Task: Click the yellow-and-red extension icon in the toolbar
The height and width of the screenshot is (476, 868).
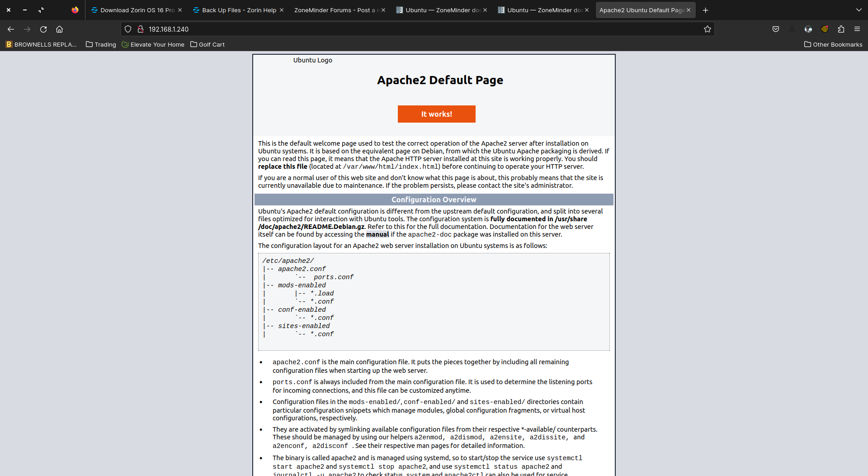Action: click(825, 29)
